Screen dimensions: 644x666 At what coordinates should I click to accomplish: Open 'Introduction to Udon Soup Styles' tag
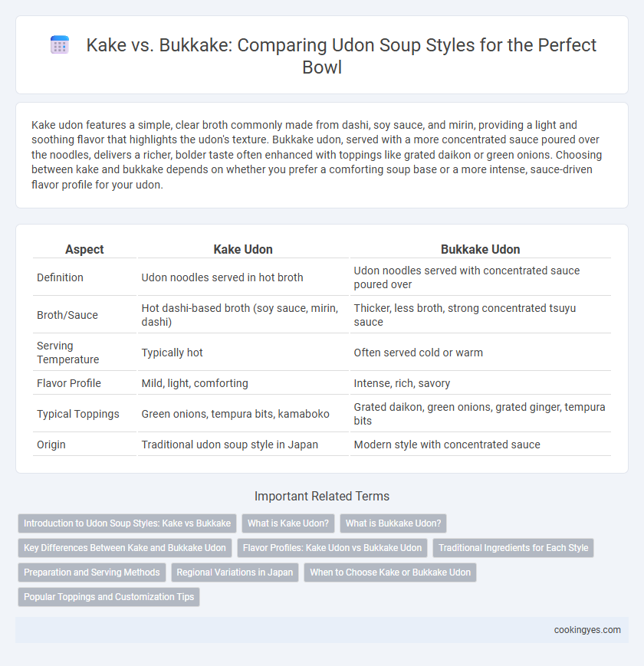tap(127, 523)
